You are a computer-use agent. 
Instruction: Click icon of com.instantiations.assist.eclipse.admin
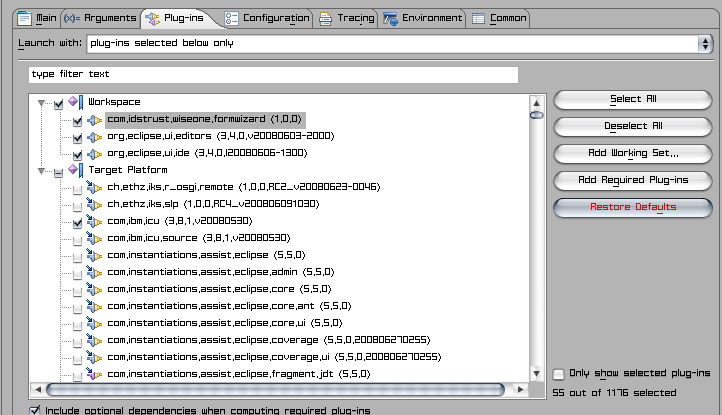click(94, 273)
